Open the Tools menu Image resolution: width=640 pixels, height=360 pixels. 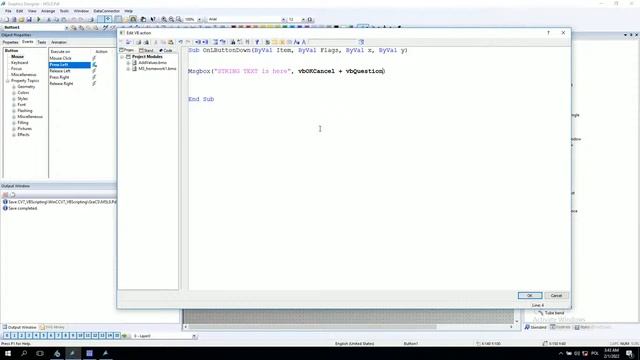[64, 11]
